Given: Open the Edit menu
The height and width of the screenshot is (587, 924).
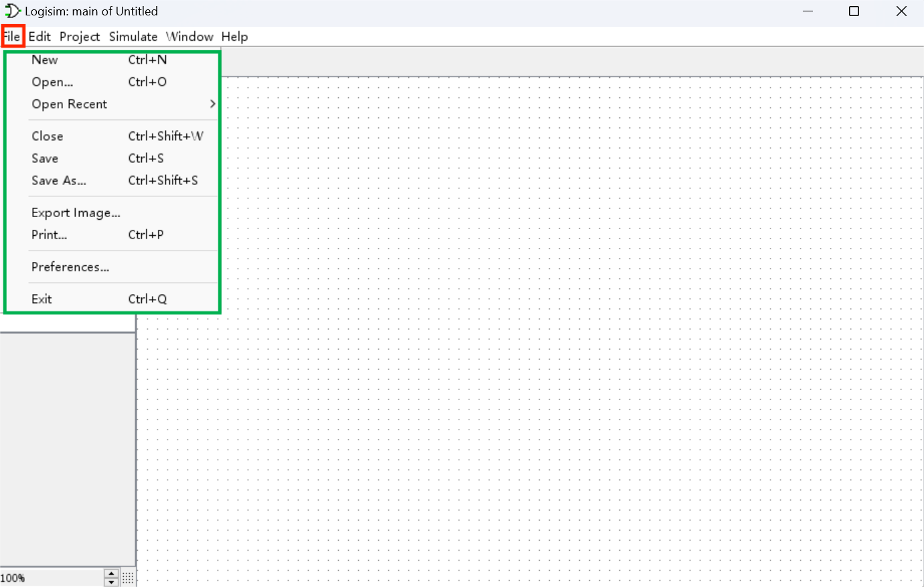Looking at the screenshot, I should (x=40, y=37).
